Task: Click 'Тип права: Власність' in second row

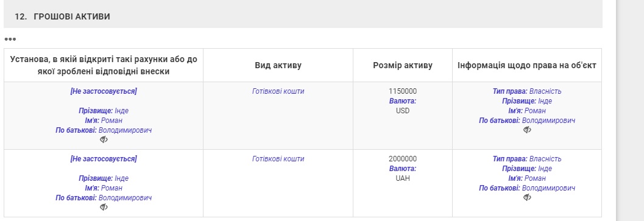Action: point(527,159)
